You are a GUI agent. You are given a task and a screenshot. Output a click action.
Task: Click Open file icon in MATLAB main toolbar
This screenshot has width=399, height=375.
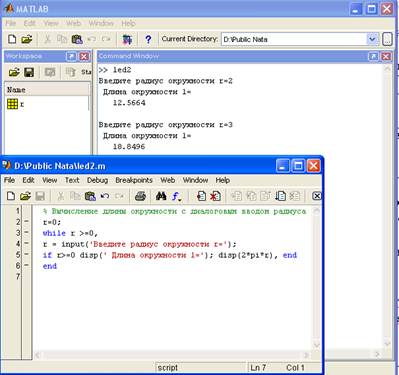tap(27, 39)
